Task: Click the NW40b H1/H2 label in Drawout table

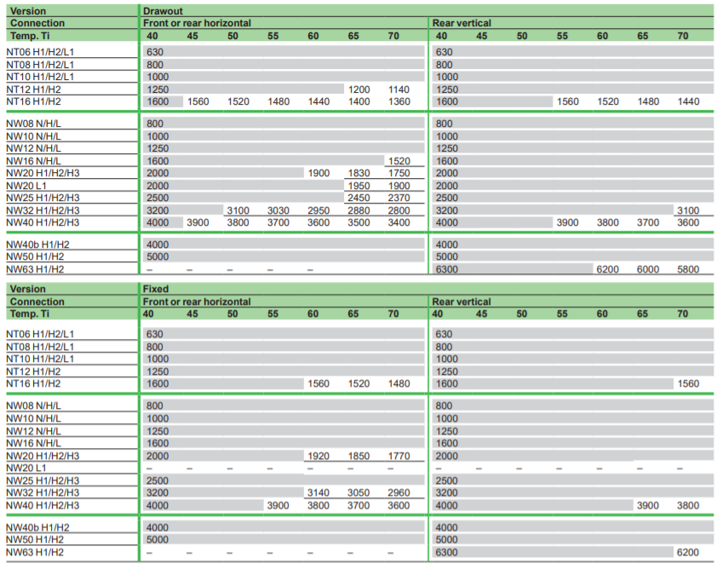Action: pos(37,244)
